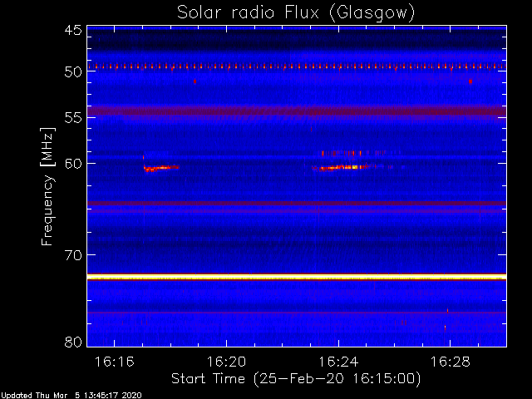Viewport: 532px width, 399px height.
Task: Click the 50 frequency tick label
Action: pyautogui.click(x=73, y=71)
